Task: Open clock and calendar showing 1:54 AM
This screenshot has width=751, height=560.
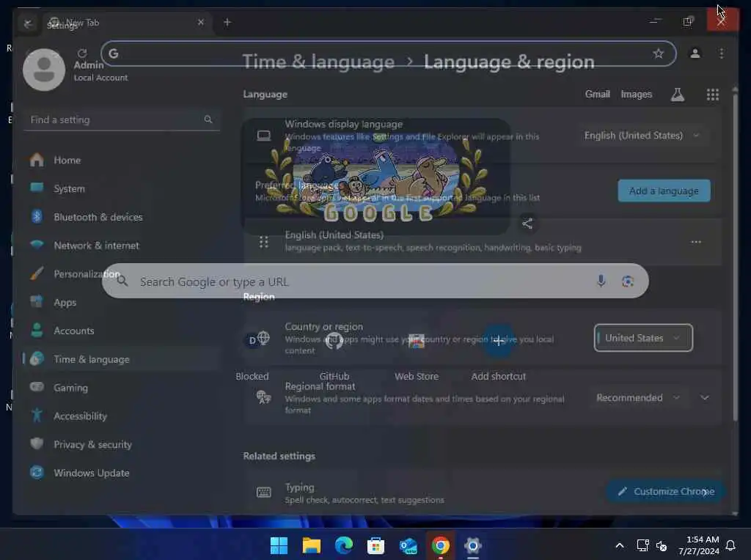Action: 699,545
